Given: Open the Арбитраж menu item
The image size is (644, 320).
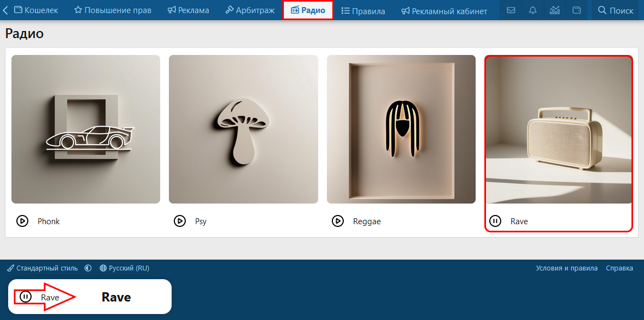Looking at the screenshot, I should [x=250, y=10].
